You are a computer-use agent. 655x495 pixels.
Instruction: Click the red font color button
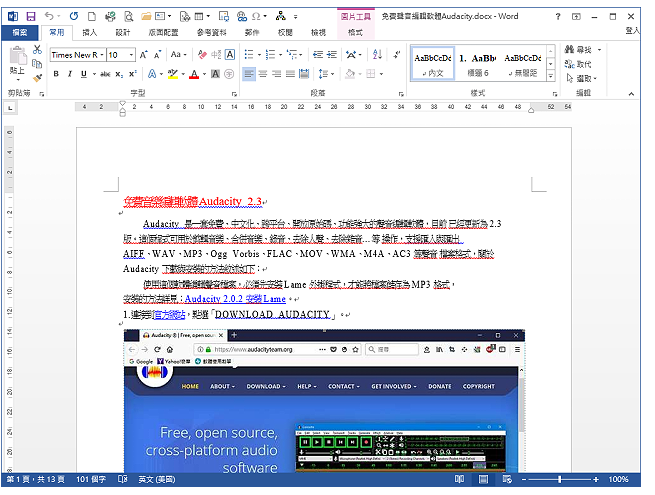coord(194,74)
